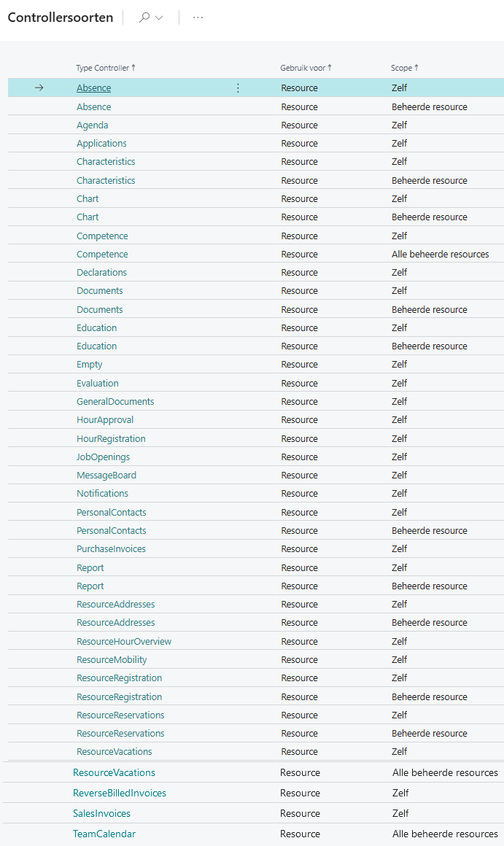504x846 pixels.
Task: Click Resource cell in the Notifications row
Action: pos(299,494)
